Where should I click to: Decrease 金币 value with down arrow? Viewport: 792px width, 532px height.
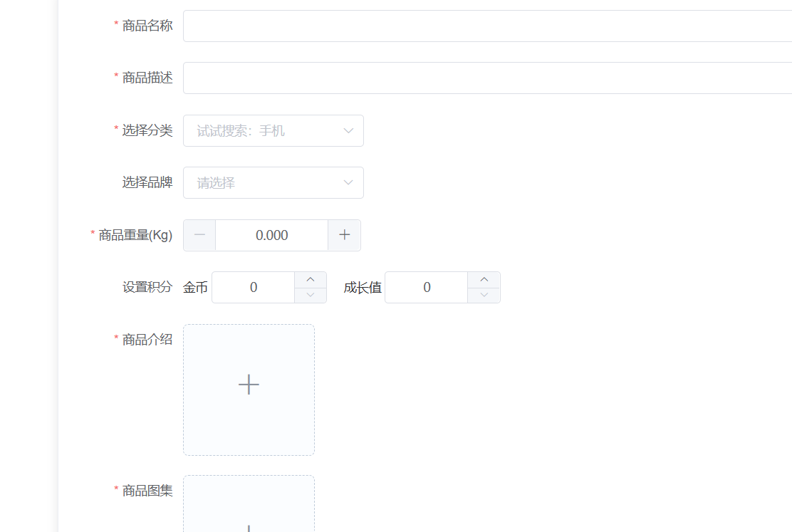[x=311, y=295]
